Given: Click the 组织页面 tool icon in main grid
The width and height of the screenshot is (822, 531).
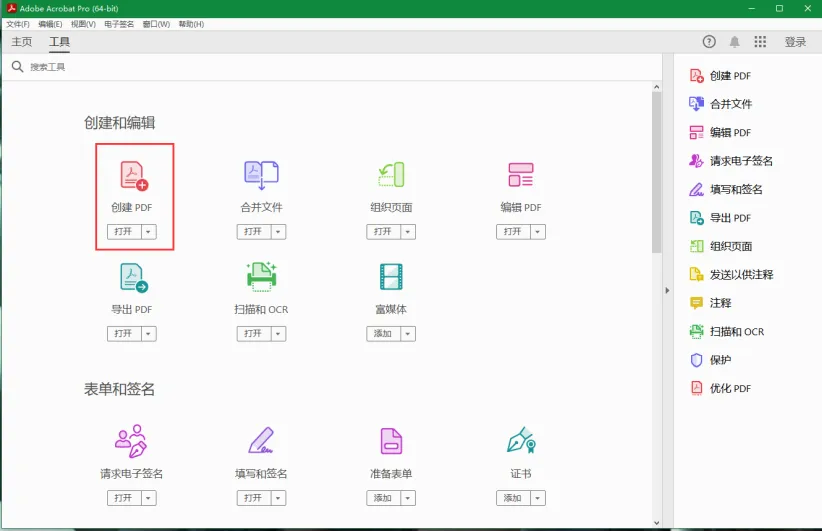Looking at the screenshot, I should point(391,175).
